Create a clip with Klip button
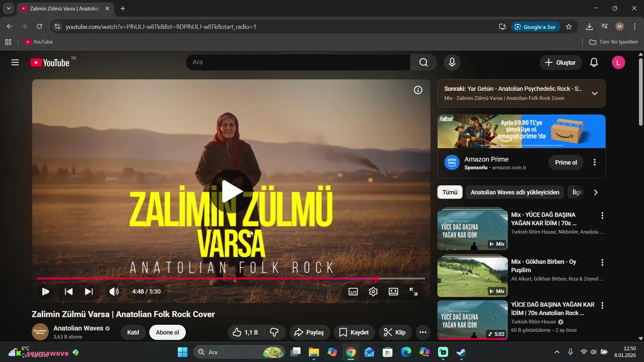This screenshot has width=644, height=362. tap(395, 332)
